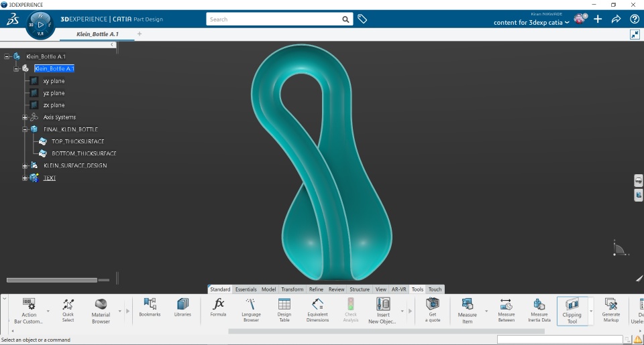Activate the Clipping Tool
Viewport: 644px width, 345px height.
click(572, 311)
